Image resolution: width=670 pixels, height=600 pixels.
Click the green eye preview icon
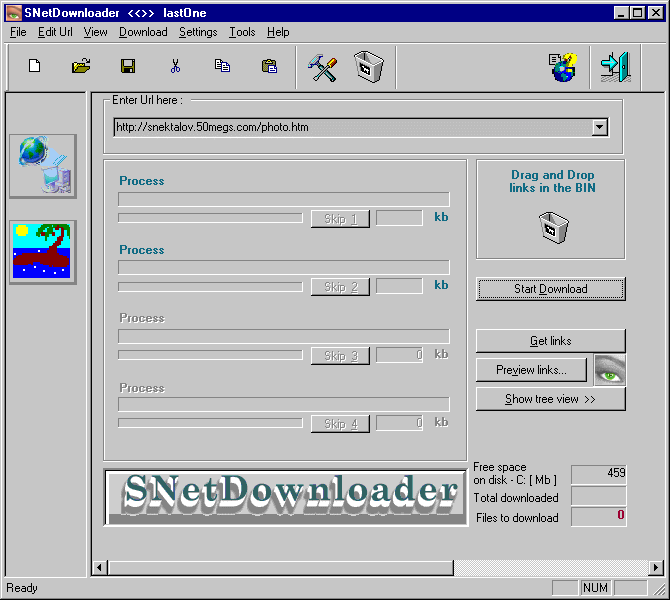(x=610, y=370)
